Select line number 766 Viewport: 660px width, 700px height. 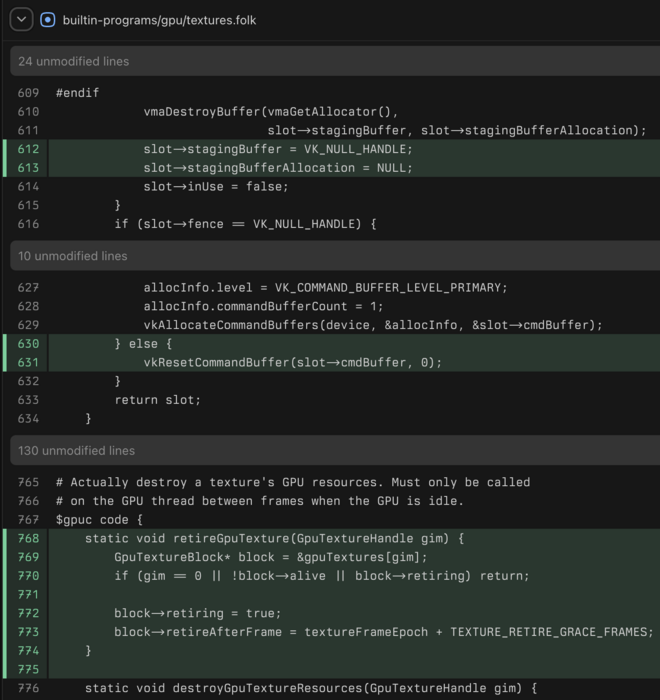[28, 501]
